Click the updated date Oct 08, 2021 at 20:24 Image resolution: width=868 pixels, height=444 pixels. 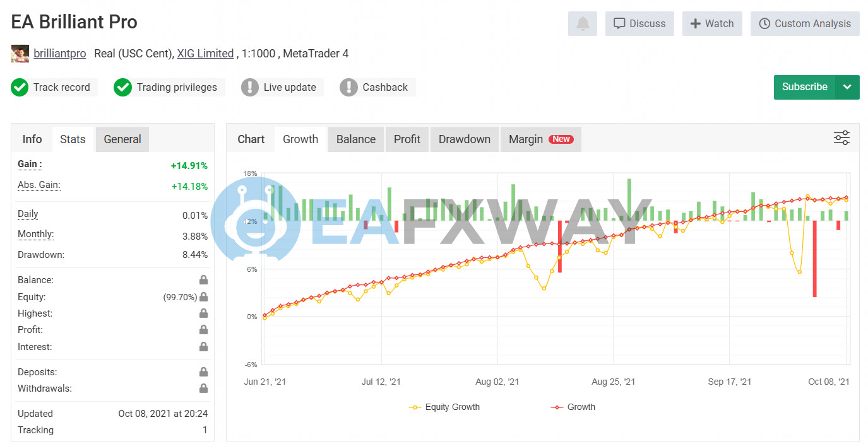click(x=163, y=414)
